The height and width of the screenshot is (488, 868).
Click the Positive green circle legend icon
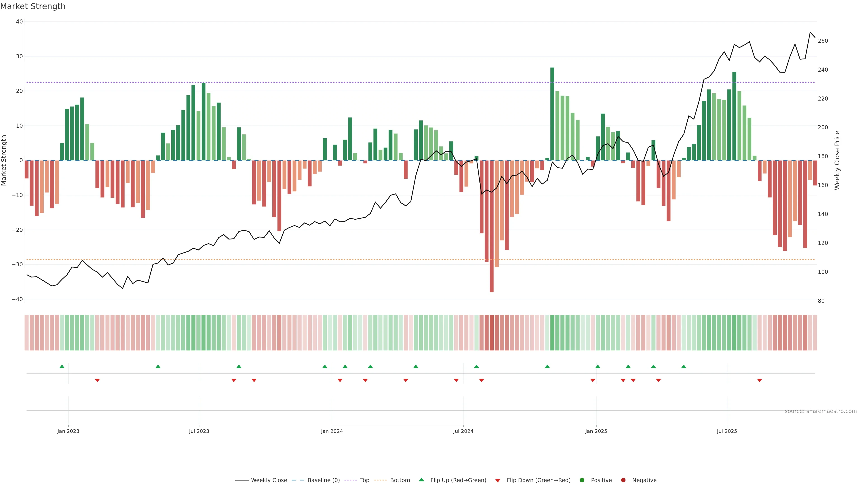tap(582, 480)
